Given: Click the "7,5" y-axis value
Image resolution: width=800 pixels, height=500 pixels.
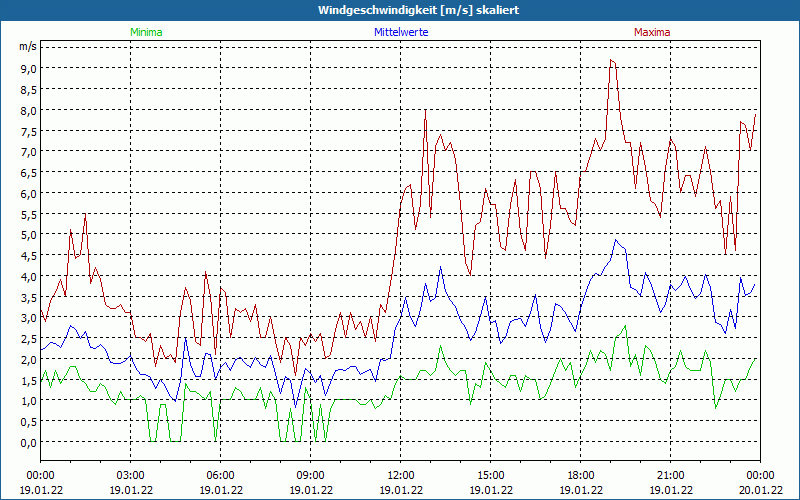Looking at the screenshot, I should (29, 131).
